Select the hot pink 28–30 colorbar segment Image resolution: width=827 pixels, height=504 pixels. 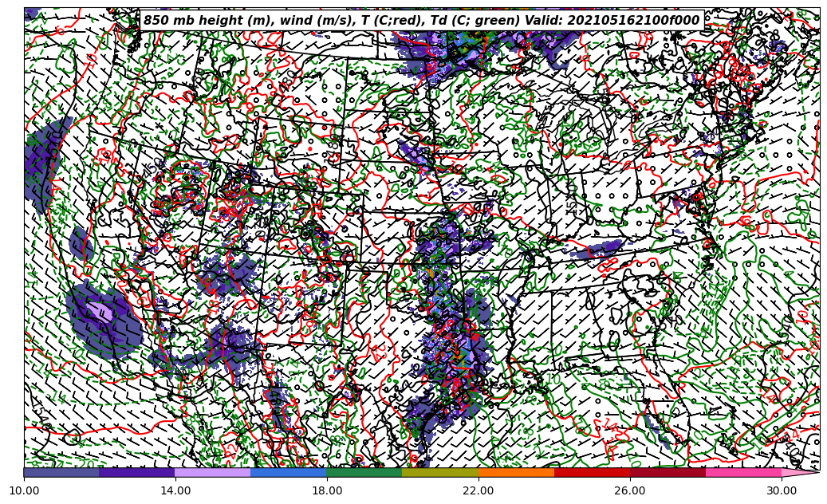(x=743, y=473)
